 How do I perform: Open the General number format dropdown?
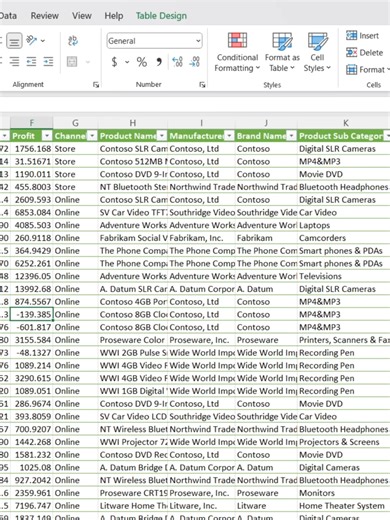pyautogui.click(x=198, y=41)
